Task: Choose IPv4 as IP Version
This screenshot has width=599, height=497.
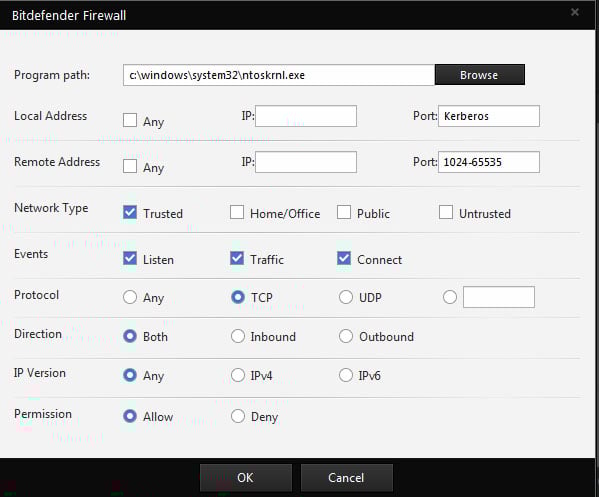Action: tap(238, 375)
